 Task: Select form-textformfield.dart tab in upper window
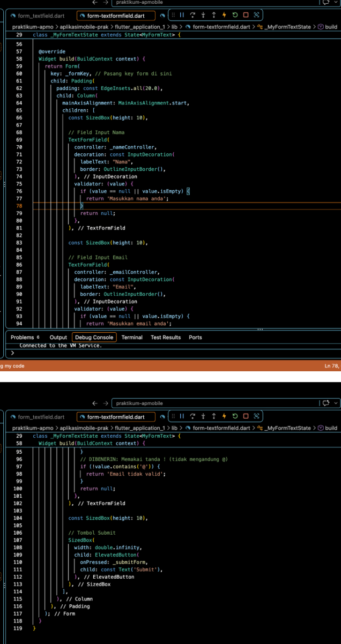tap(116, 16)
